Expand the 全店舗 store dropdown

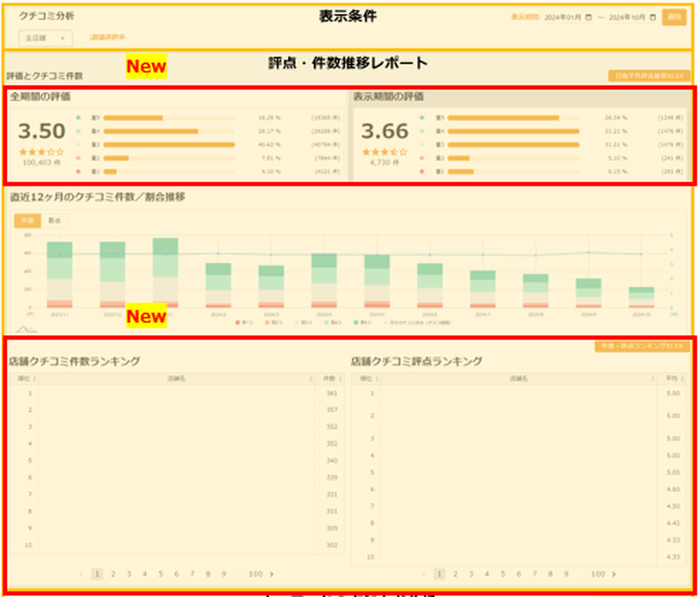[45, 38]
